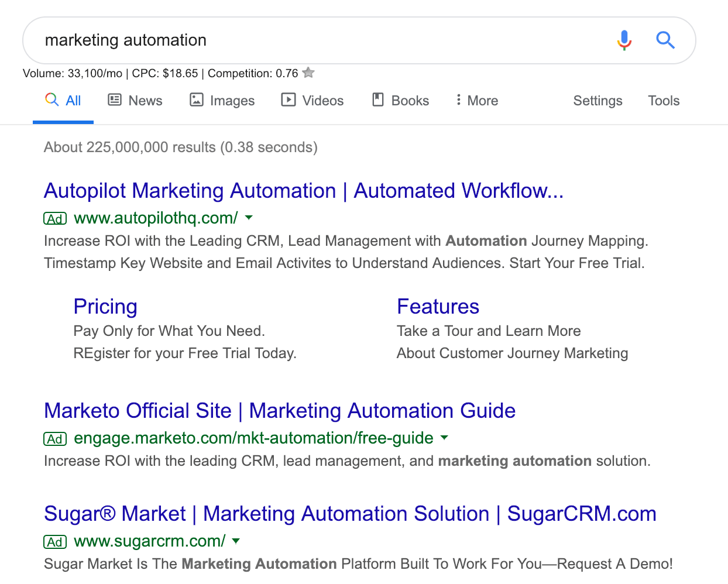Click the www.sugarcrm.com/ green URL
Screen dimensions: 728x584
tap(149, 541)
